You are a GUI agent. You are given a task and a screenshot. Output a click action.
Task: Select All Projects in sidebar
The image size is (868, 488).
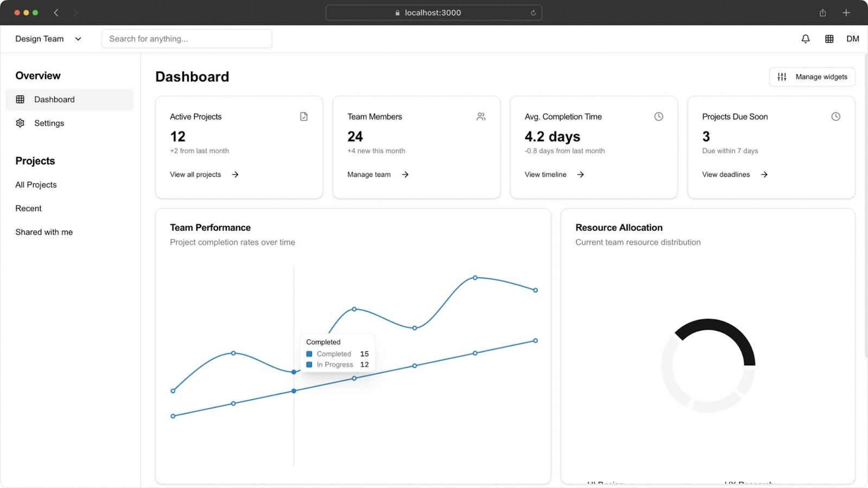point(36,185)
